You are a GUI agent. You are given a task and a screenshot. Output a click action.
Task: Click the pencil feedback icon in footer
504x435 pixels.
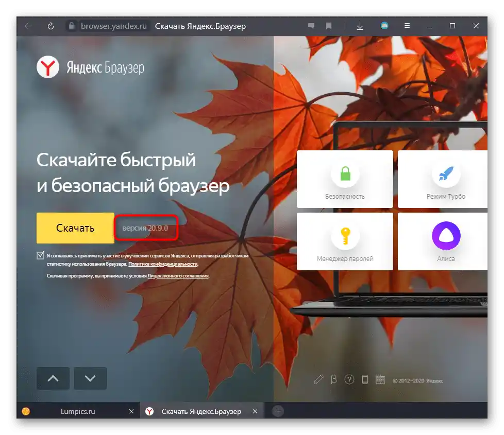click(x=318, y=380)
